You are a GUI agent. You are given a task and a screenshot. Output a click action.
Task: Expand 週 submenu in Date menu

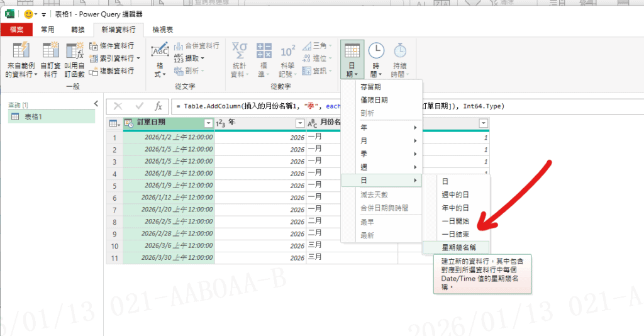click(x=382, y=167)
